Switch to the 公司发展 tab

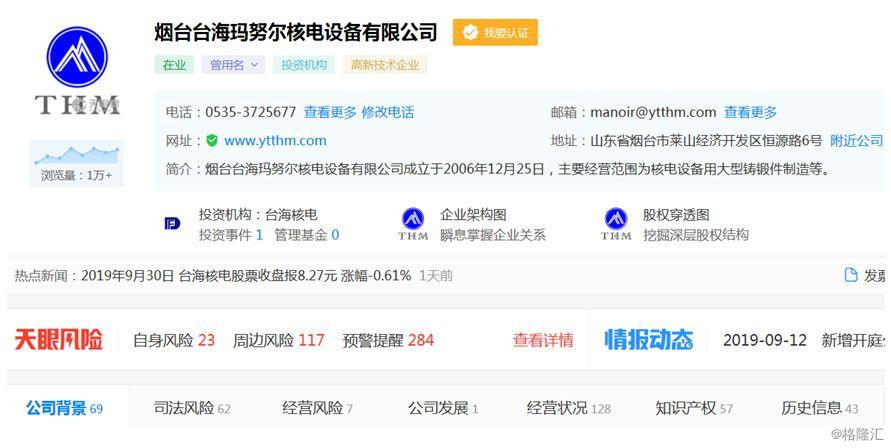coord(443,408)
